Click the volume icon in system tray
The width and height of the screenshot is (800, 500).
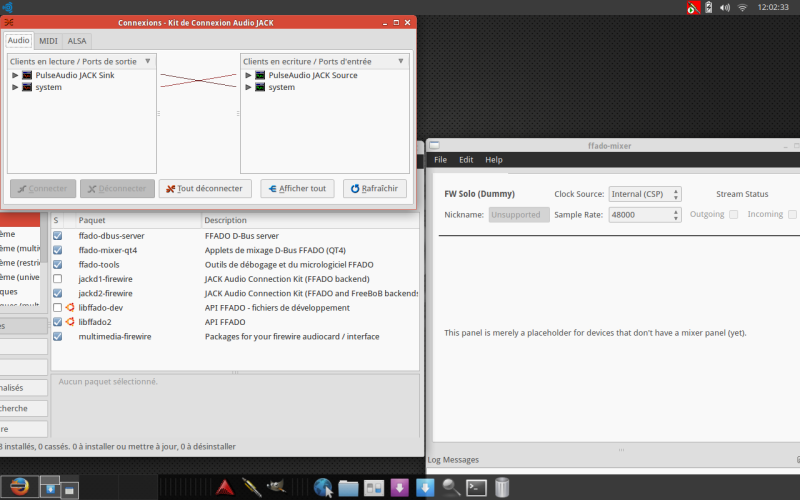tap(724, 8)
